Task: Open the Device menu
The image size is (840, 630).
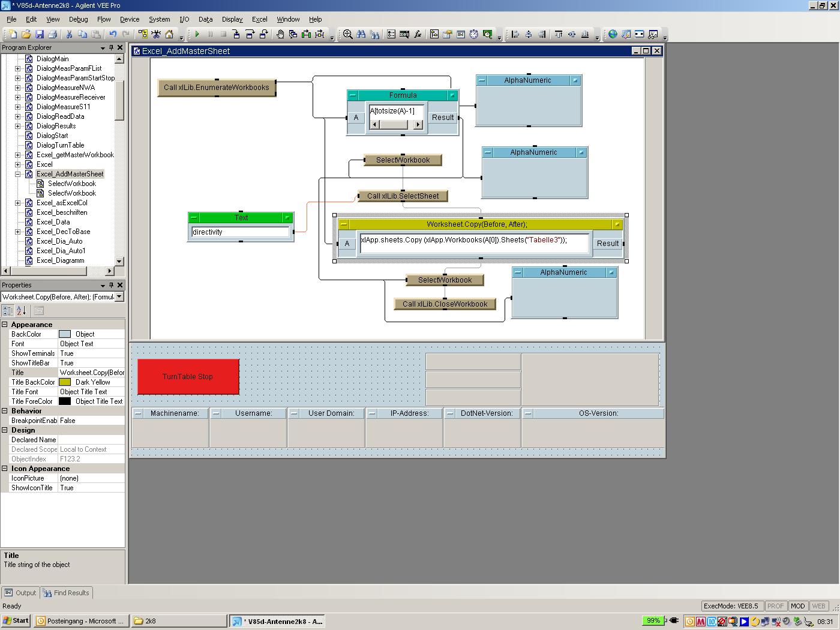Action: [x=129, y=19]
